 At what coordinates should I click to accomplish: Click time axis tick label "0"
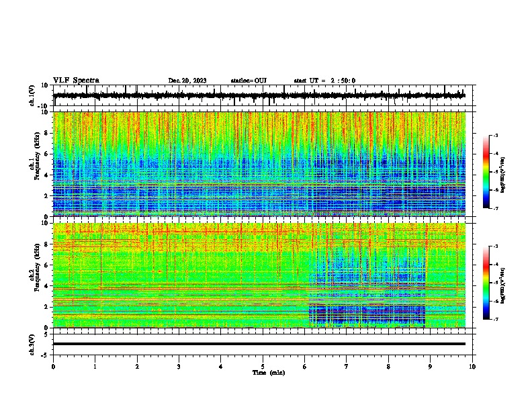click(53, 367)
